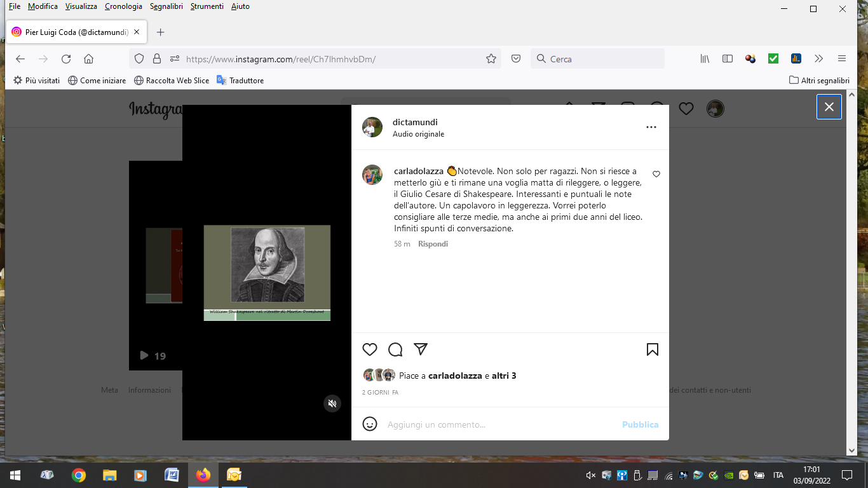The height and width of the screenshot is (488, 868).
Task: Open Instagram activity heart in top bar
Action: pos(686,109)
